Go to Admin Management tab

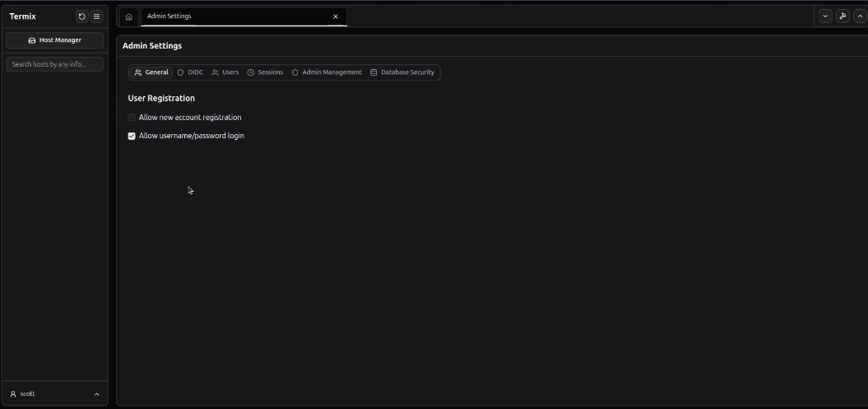pyautogui.click(x=327, y=72)
